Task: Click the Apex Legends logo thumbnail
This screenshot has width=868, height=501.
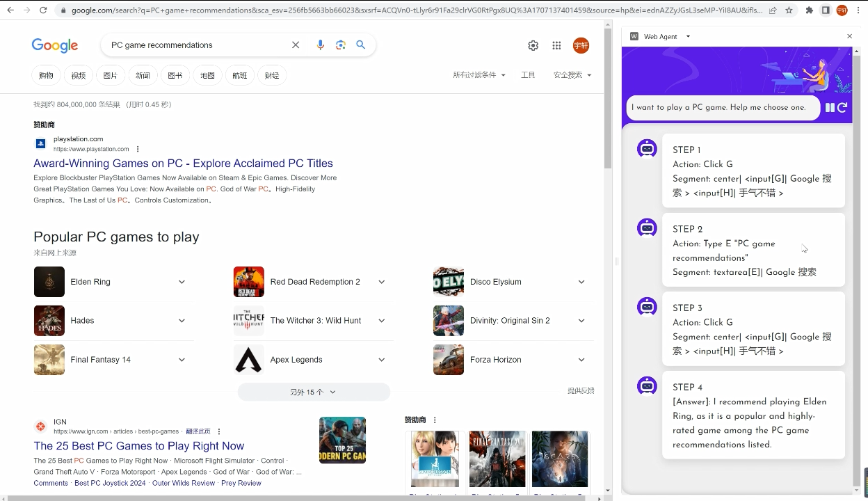Action: [x=249, y=360]
